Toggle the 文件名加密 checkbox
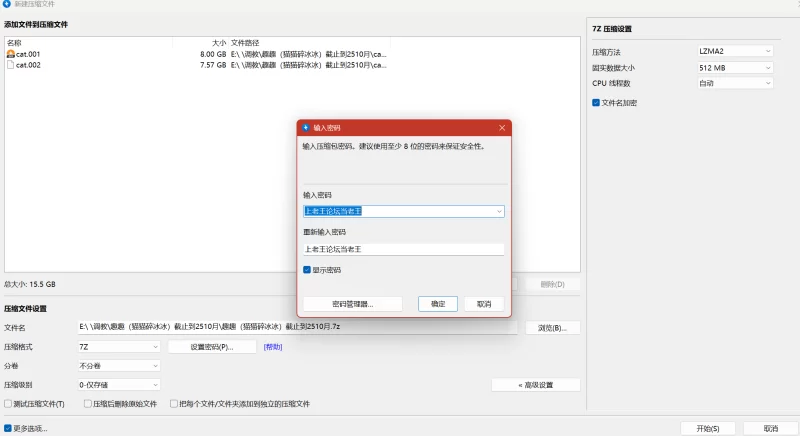The image size is (800, 436). [x=596, y=102]
